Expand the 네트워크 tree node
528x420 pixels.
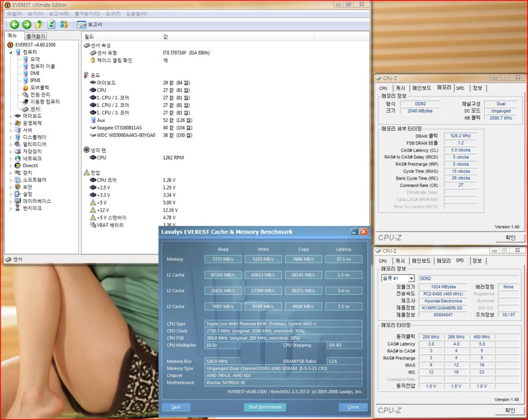click(11, 159)
